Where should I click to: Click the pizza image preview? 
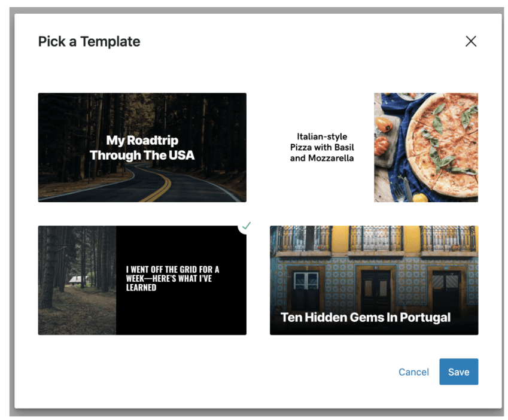pos(426,147)
